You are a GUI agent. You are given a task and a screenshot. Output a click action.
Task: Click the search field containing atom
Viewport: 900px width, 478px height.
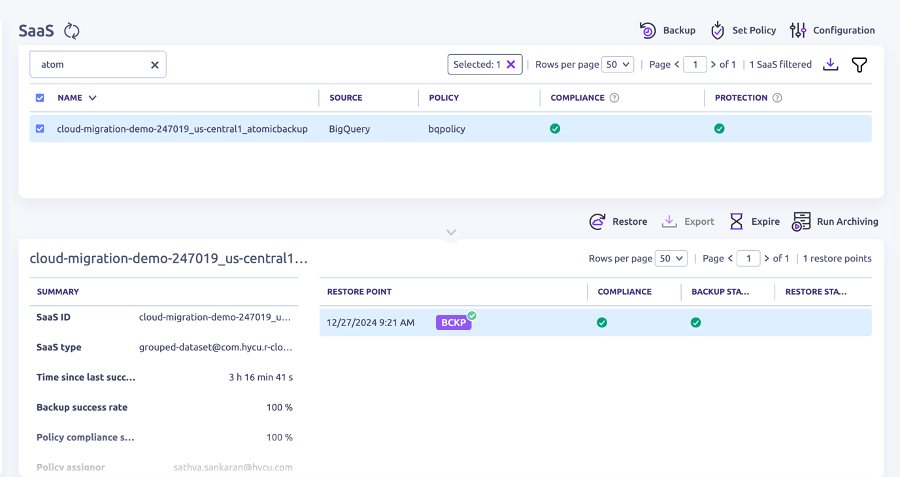pos(90,64)
